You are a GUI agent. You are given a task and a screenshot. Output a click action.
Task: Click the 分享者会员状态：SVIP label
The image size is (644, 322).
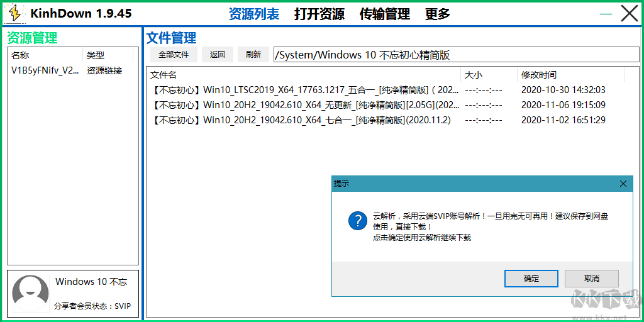(92, 306)
